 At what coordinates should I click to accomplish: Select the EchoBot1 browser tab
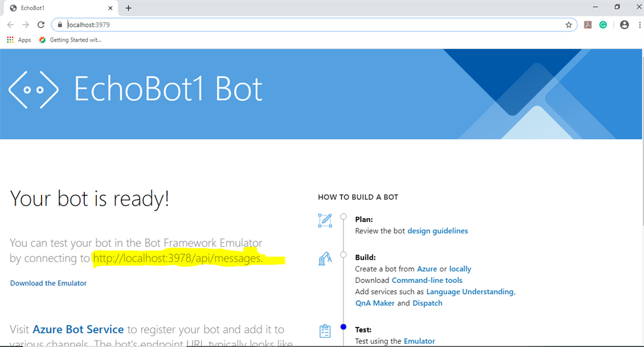[60, 8]
